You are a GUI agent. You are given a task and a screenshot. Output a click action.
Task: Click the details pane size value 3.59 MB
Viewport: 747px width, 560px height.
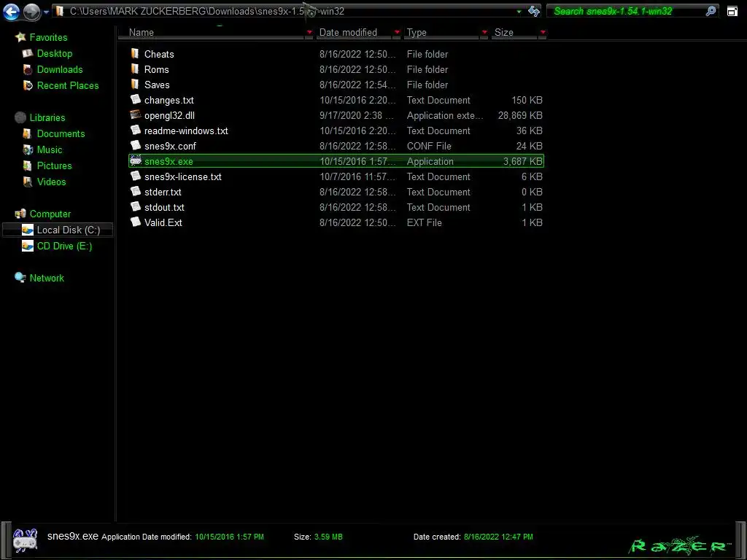point(328,537)
